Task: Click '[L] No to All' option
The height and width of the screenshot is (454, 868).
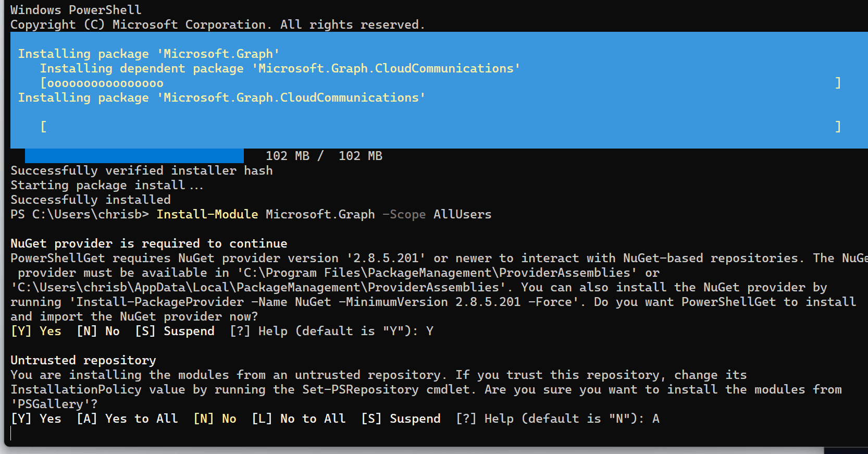Action: click(x=299, y=419)
